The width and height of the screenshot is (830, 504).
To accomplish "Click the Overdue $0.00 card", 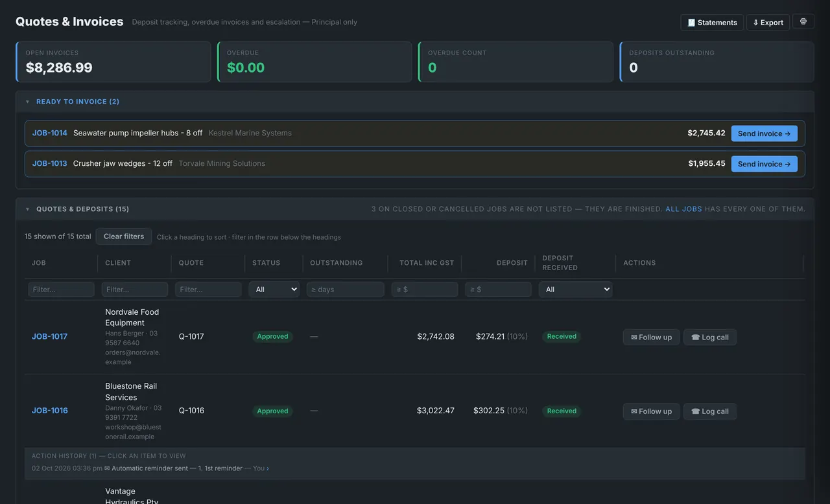I will (314, 62).
